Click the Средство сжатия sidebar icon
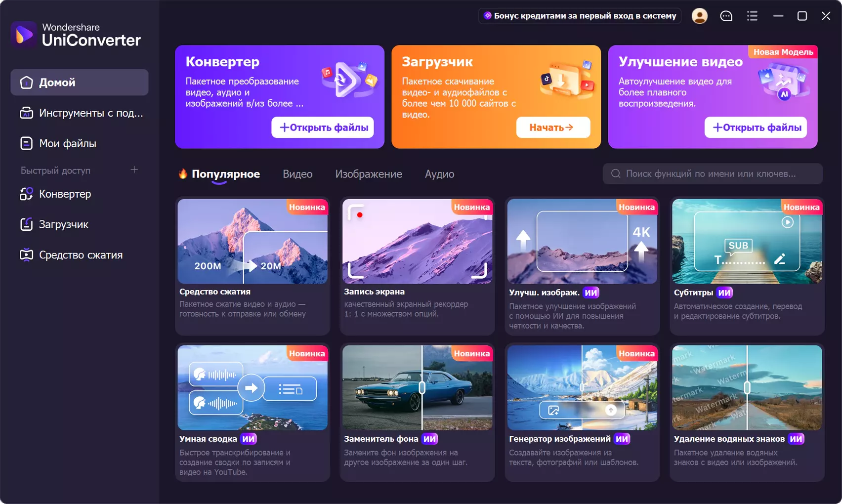The width and height of the screenshot is (842, 504). pyautogui.click(x=26, y=255)
